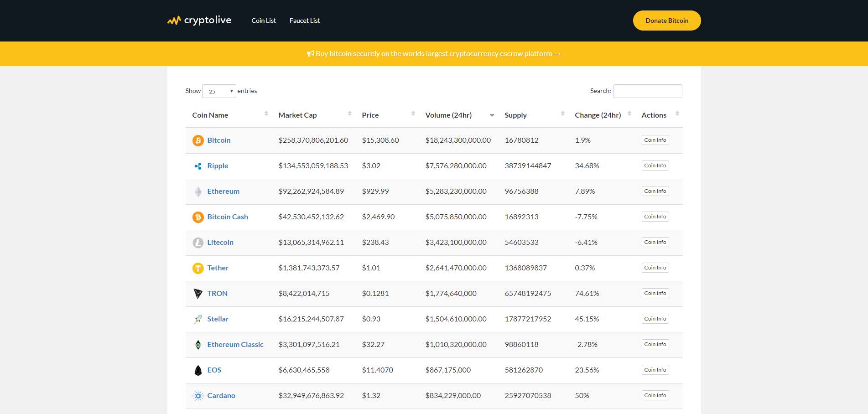
Task: Click the Tether coin logo icon
Action: pyautogui.click(x=198, y=268)
